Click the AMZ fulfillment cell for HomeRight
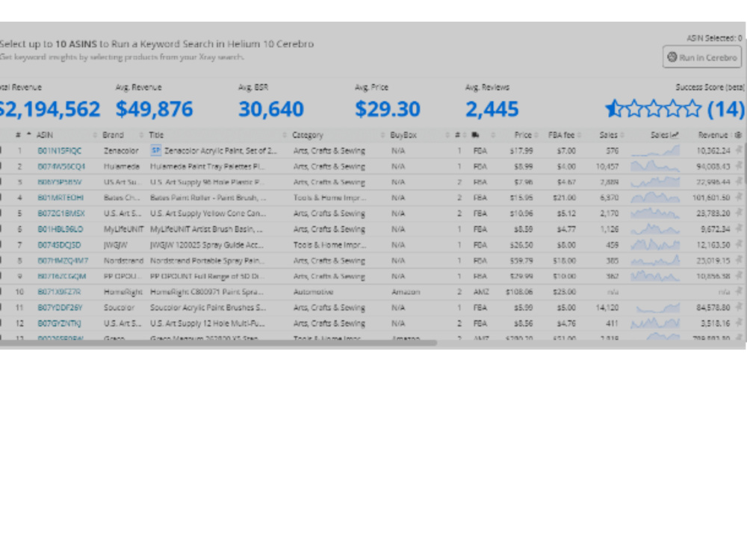 click(480, 292)
